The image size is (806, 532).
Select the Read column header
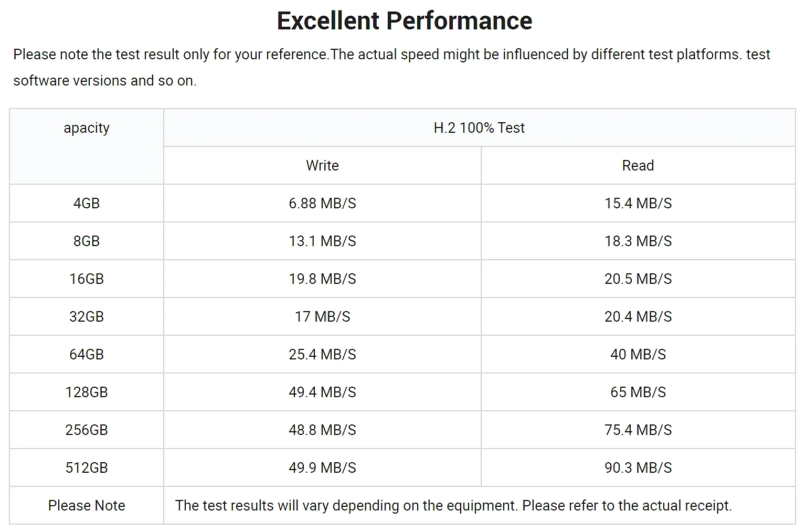(x=638, y=166)
